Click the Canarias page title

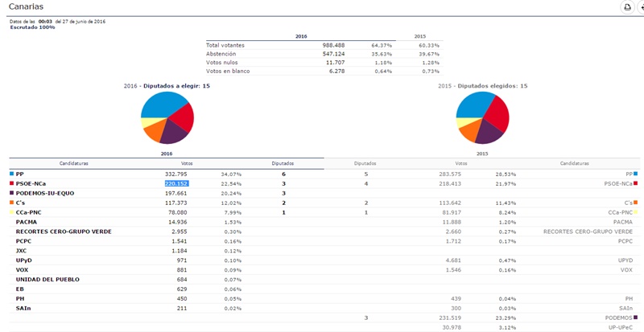(x=26, y=6)
